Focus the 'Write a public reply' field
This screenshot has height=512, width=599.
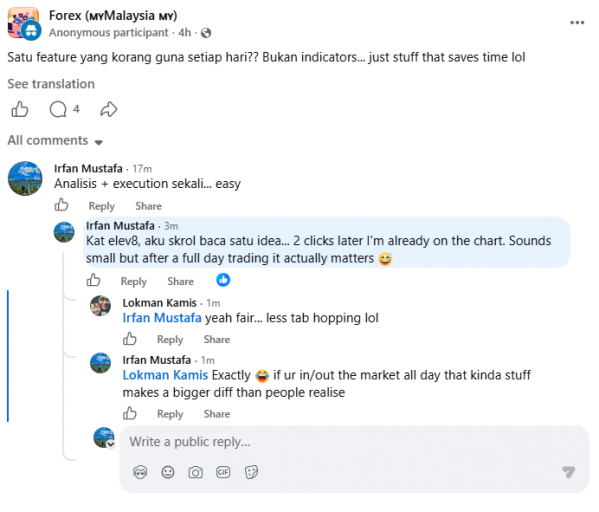(354, 442)
